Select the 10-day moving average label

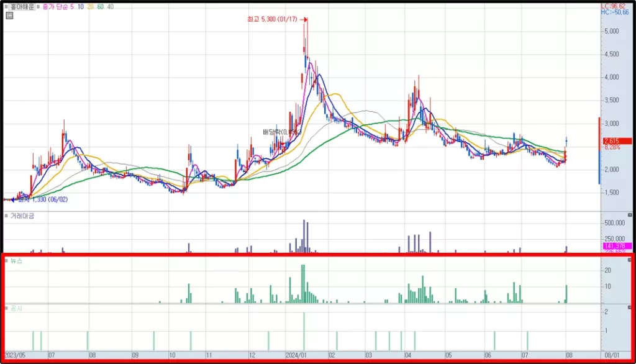coord(80,7)
